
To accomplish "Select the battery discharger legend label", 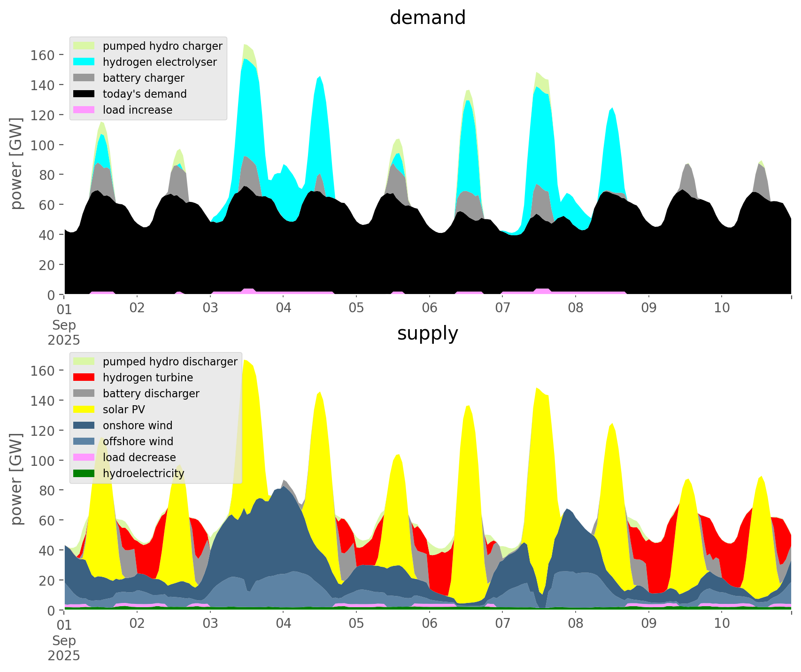I will click(151, 394).
